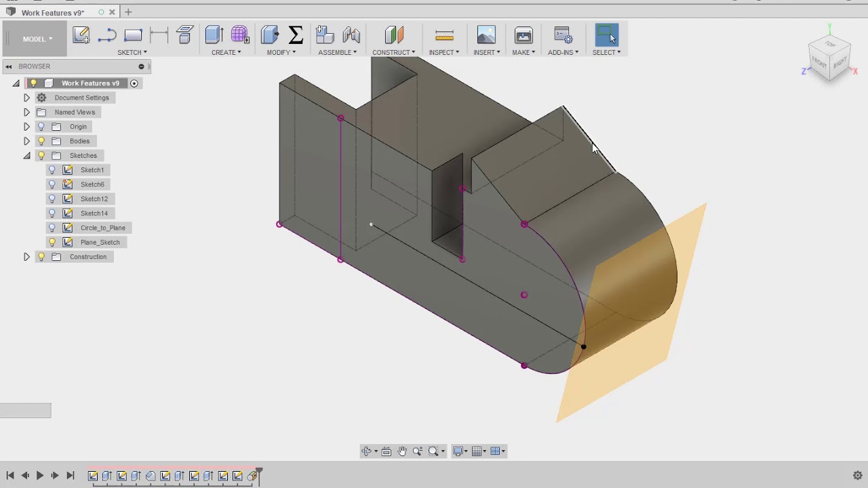
Task: Collapse the Browser panel with minus button
Action: pos(141,66)
